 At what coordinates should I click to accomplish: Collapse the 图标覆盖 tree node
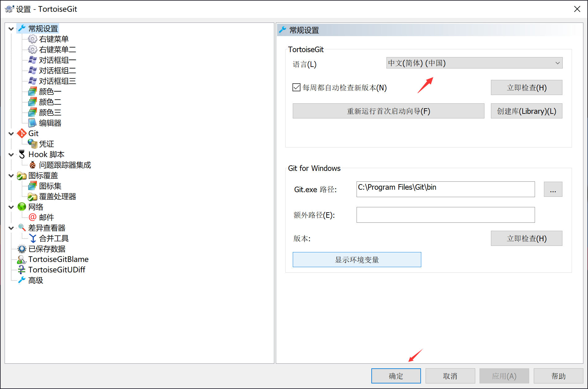11,176
